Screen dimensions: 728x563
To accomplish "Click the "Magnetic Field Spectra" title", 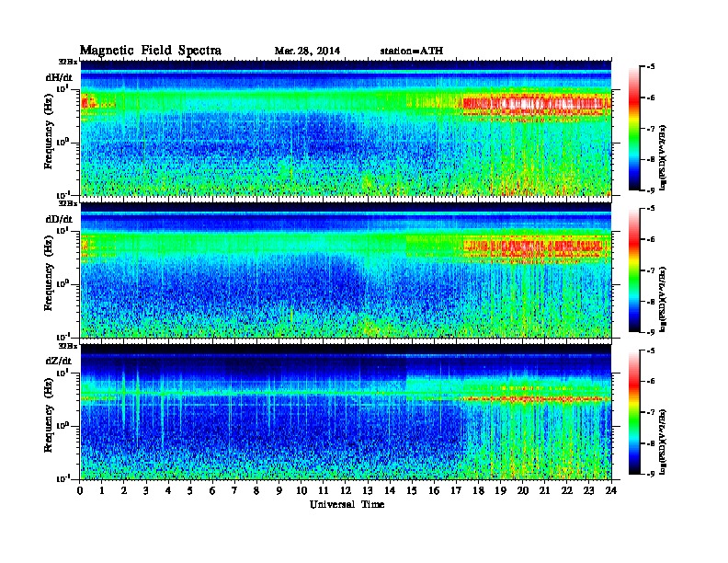I will coord(151,51).
